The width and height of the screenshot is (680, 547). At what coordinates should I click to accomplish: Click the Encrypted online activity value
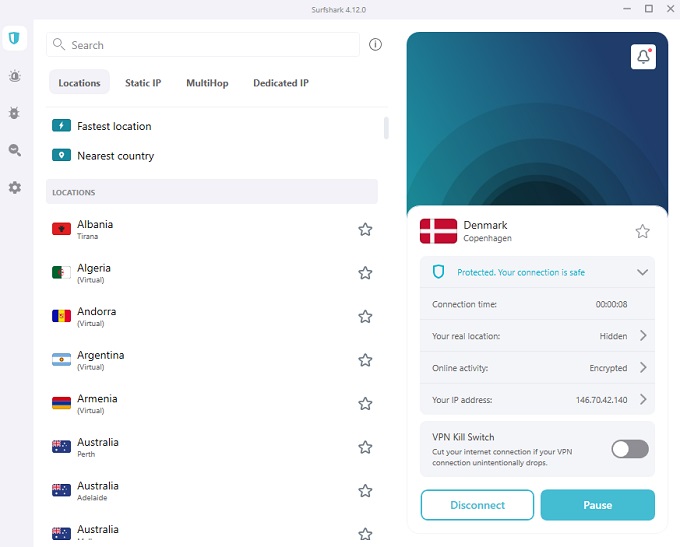tap(608, 368)
